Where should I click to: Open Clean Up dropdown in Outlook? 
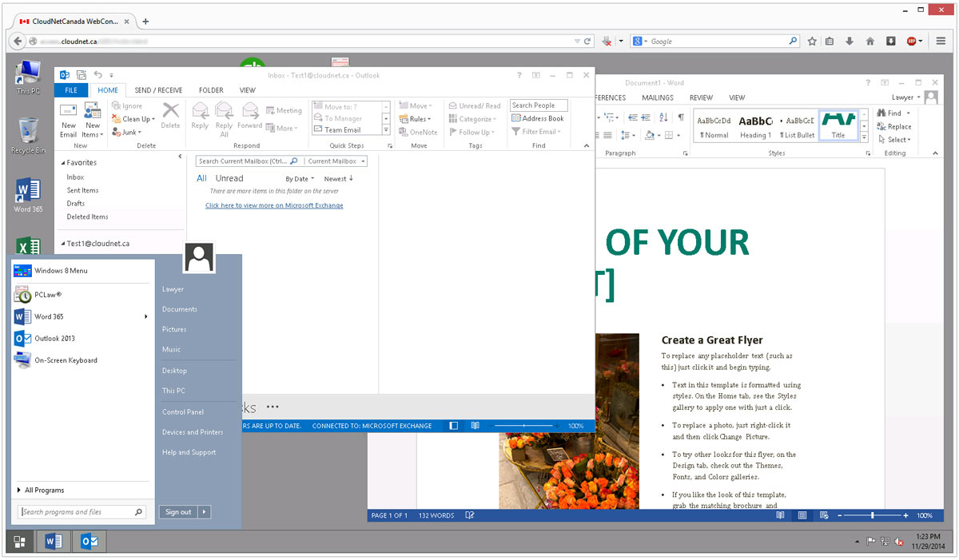tap(133, 119)
